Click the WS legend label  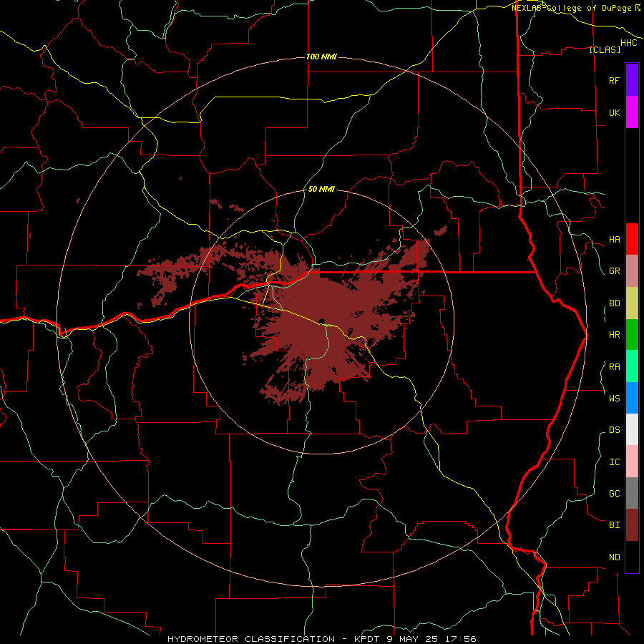pyautogui.click(x=614, y=399)
